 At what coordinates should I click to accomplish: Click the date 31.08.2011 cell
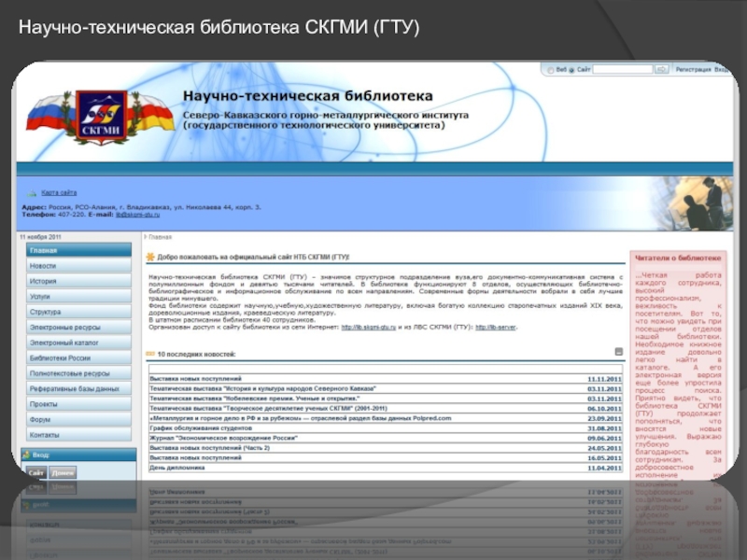pyautogui.click(x=604, y=428)
